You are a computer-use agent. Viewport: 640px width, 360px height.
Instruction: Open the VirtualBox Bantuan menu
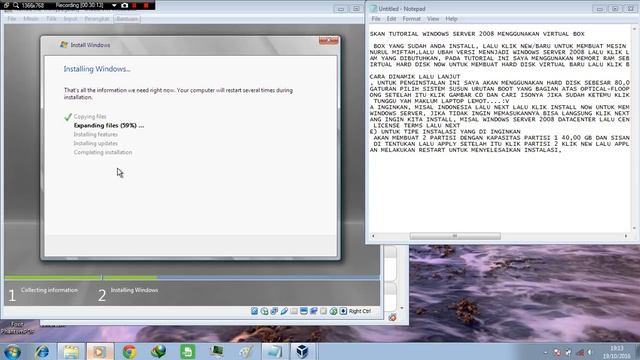127,19
